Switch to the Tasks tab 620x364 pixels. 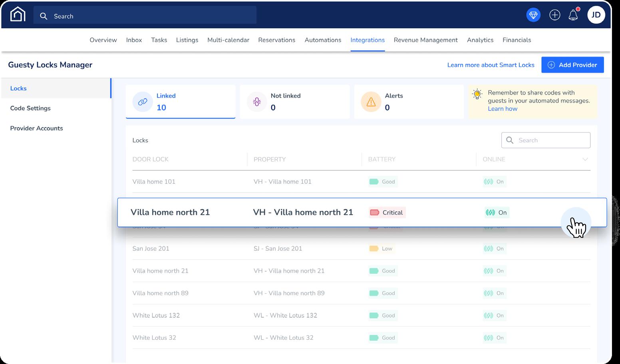pyautogui.click(x=159, y=40)
